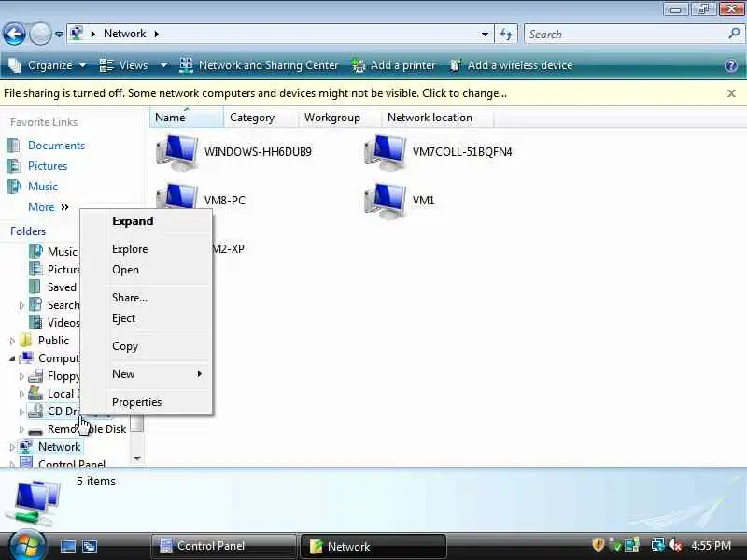Image resolution: width=747 pixels, height=560 pixels.
Task: Open Music favorite link
Action: (x=43, y=186)
